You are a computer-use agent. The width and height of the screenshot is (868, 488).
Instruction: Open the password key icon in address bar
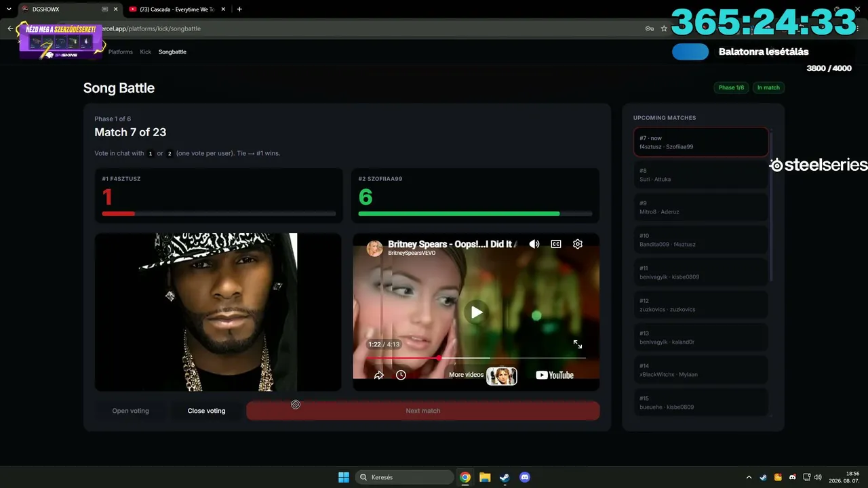649,28
